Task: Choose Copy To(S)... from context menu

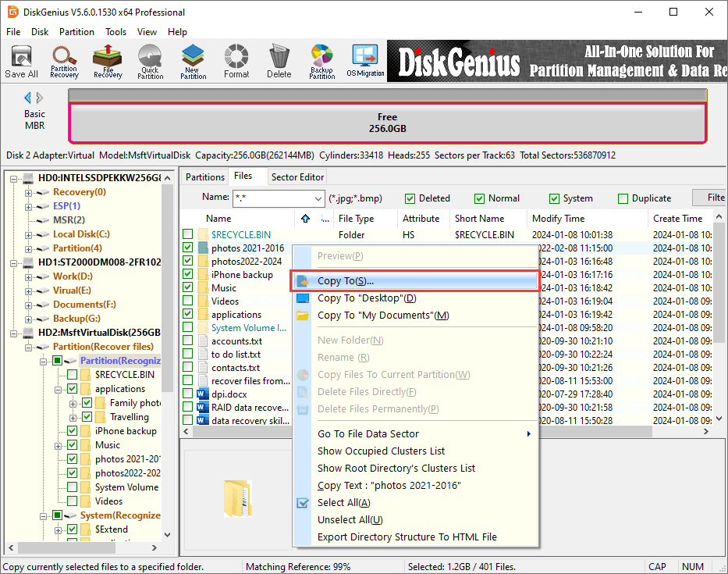Action: pos(415,281)
